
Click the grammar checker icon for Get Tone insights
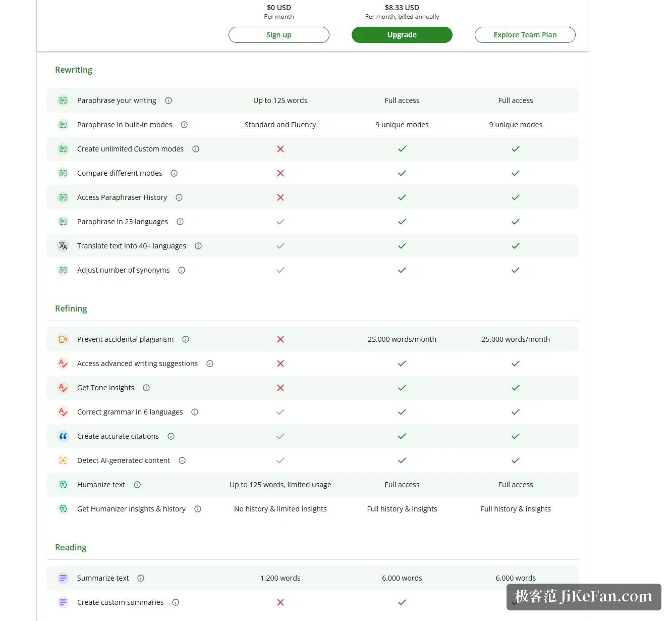[x=63, y=388]
